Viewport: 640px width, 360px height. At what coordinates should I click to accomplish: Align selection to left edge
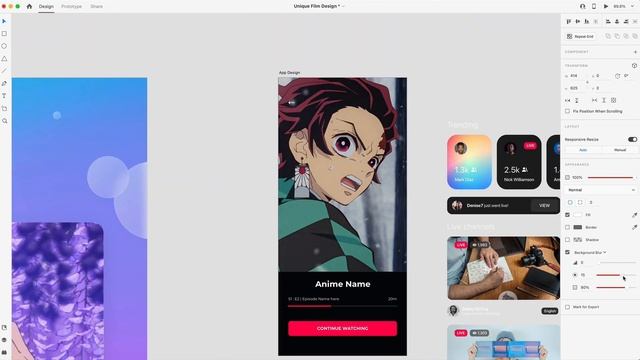pyautogui.click(x=608, y=21)
